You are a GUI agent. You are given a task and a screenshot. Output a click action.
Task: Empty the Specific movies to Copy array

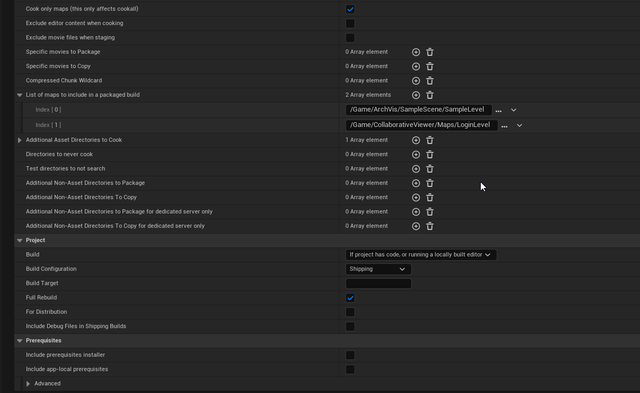[x=430, y=66]
